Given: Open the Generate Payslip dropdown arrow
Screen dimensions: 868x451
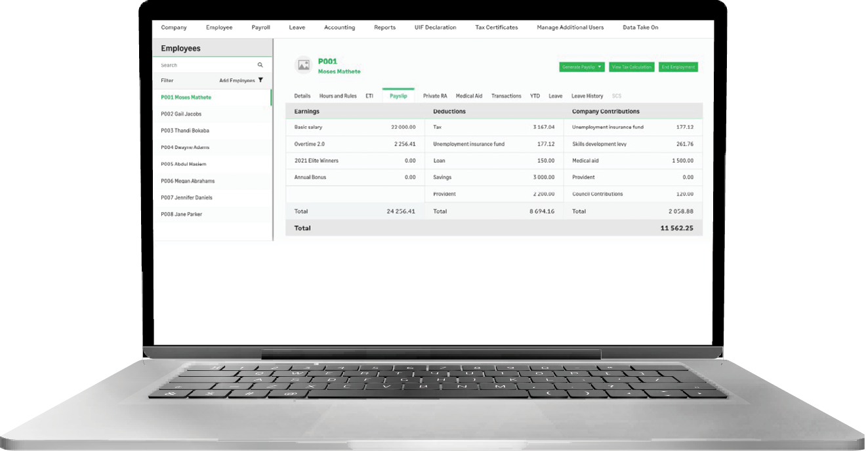Looking at the screenshot, I should (599, 66).
